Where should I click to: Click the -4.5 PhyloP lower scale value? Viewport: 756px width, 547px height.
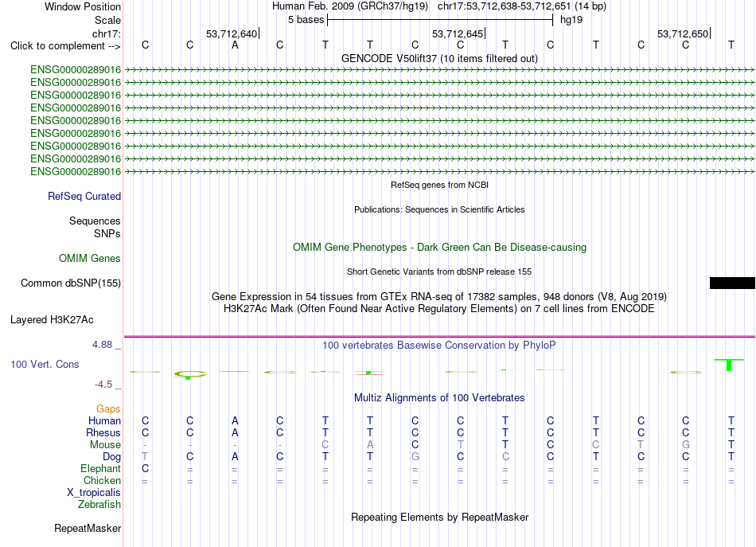pos(103,385)
